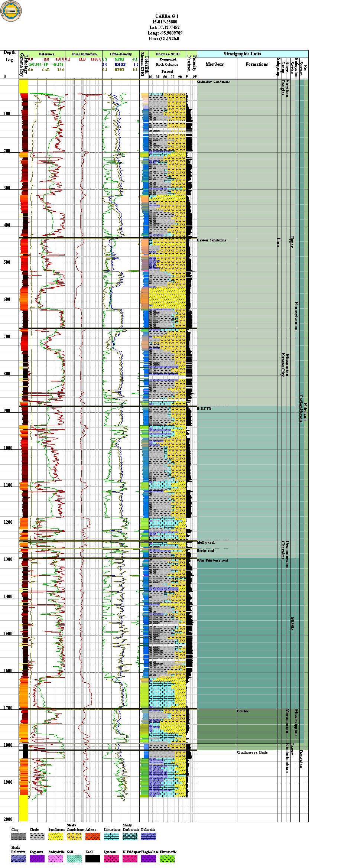Click the Bevier coal member label
364x868 pixels.
pyautogui.click(x=206, y=551)
